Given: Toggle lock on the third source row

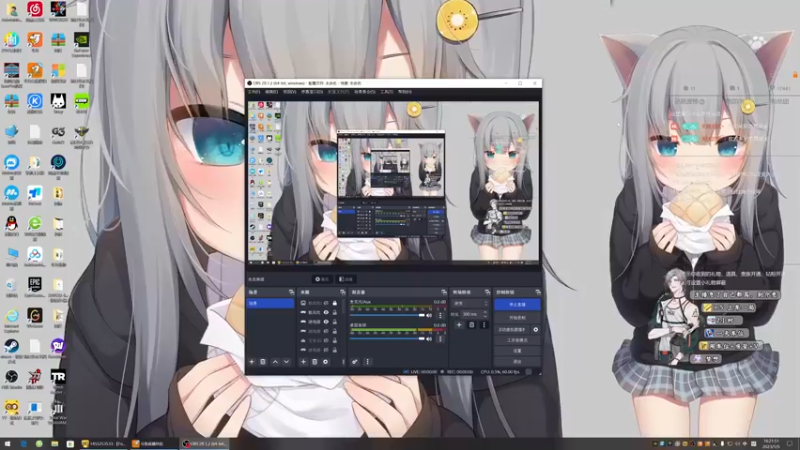Looking at the screenshot, I should click(335, 322).
